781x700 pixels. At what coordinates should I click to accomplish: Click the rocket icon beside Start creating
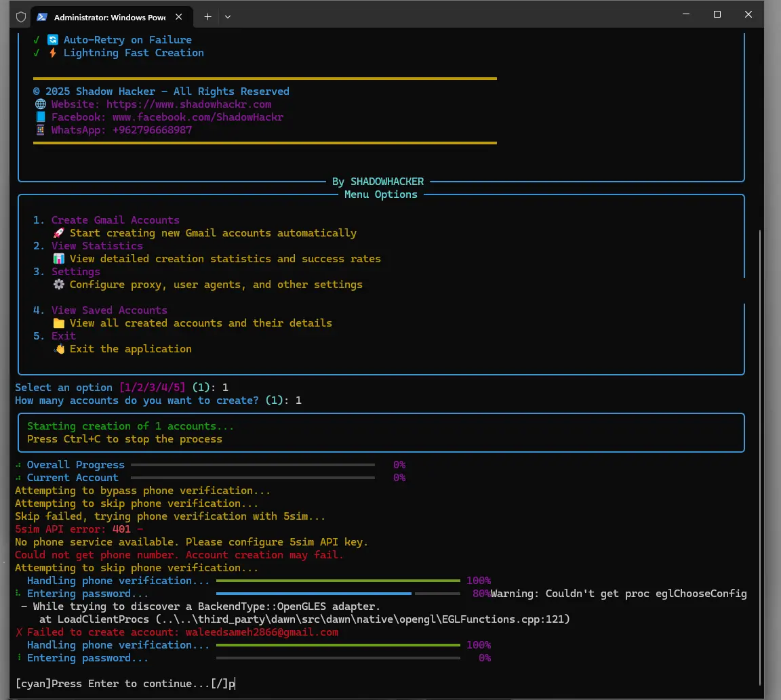tap(59, 233)
